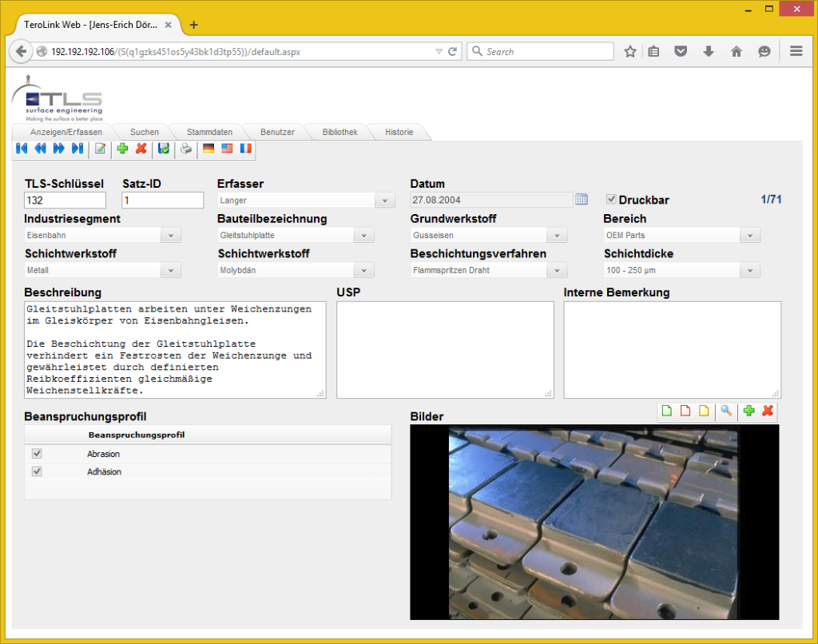Click the 1/71 record counter
This screenshot has width=818, height=644.
point(772,199)
